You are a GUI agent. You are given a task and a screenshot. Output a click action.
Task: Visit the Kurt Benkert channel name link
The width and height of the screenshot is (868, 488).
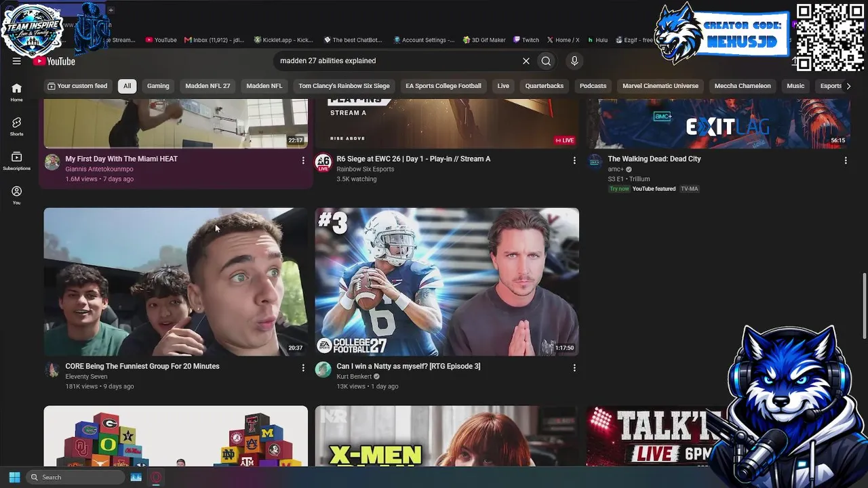pyautogui.click(x=354, y=377)
